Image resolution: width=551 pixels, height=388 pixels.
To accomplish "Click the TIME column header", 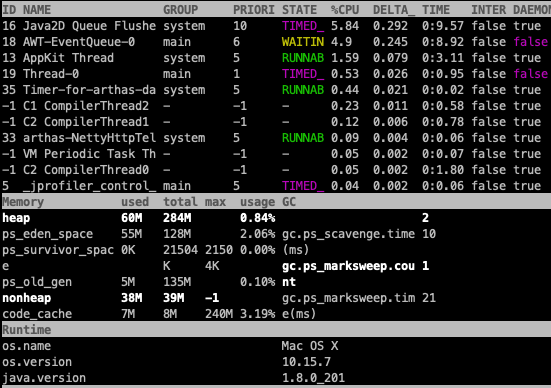I will [x=436, y=10].
